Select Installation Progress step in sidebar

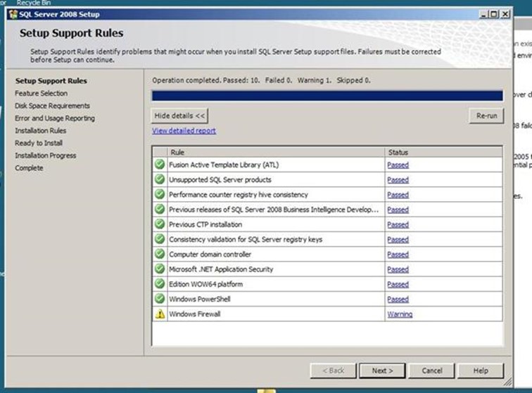coord(46,155)
